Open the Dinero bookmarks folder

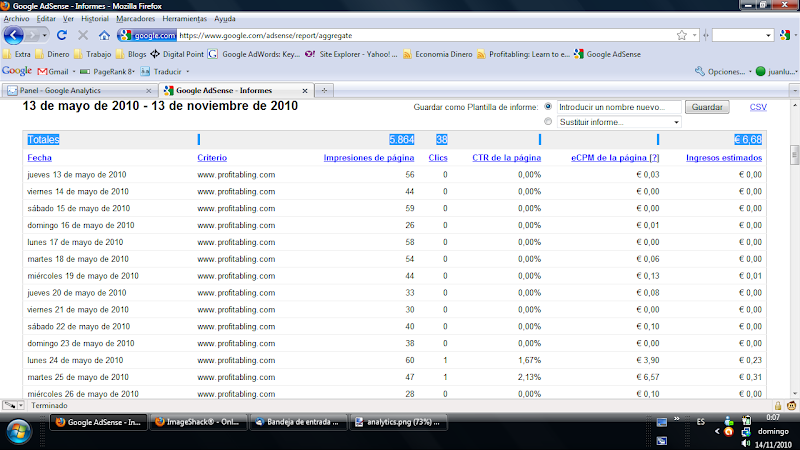click(52, 54)
